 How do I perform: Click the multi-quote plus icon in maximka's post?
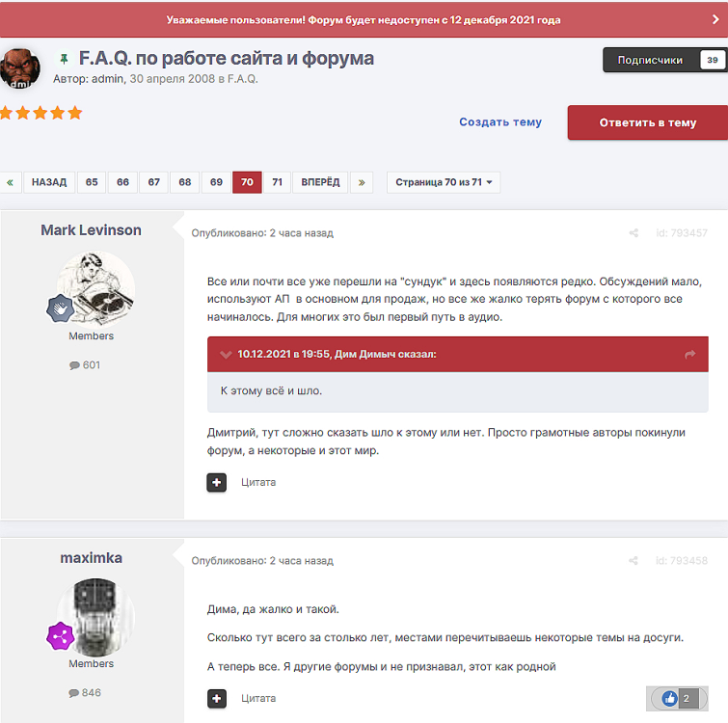pyautogui.click(x=216, y=698)
